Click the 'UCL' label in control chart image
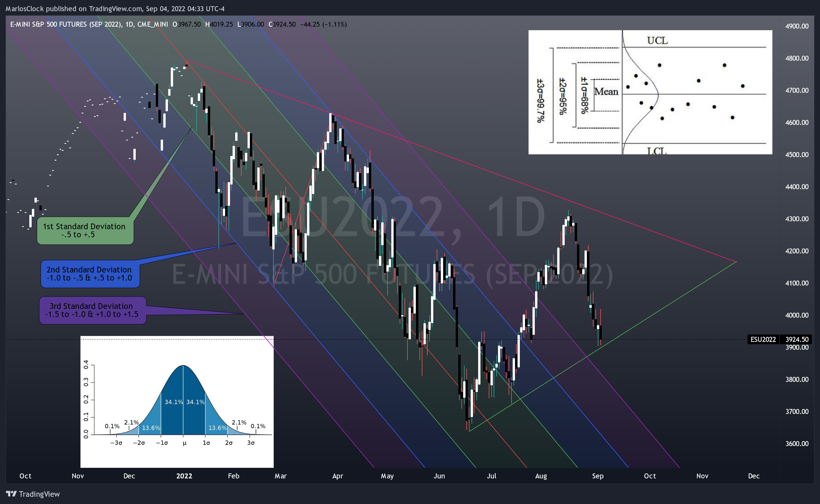The width and height of the screenshot is (820, 504). click(x=657, y=41)
